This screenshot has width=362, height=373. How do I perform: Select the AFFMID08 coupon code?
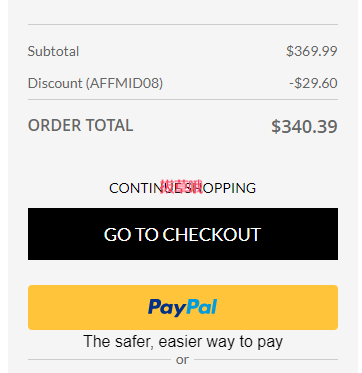(x=125, y=83)
